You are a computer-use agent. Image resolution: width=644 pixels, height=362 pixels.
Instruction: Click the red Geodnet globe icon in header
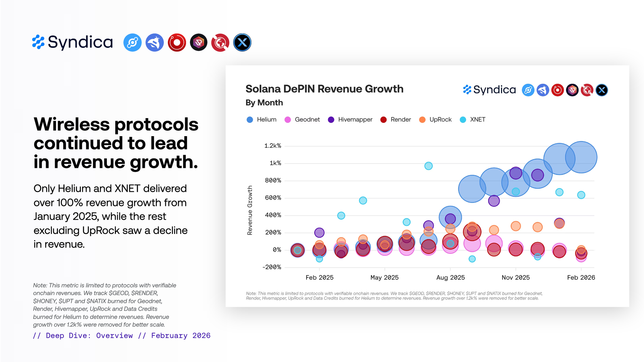point(220,42)
